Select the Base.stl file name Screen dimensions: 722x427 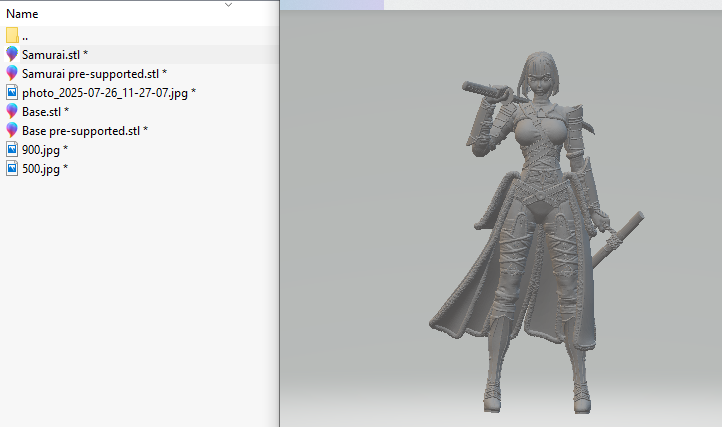[x=45, y=111]
